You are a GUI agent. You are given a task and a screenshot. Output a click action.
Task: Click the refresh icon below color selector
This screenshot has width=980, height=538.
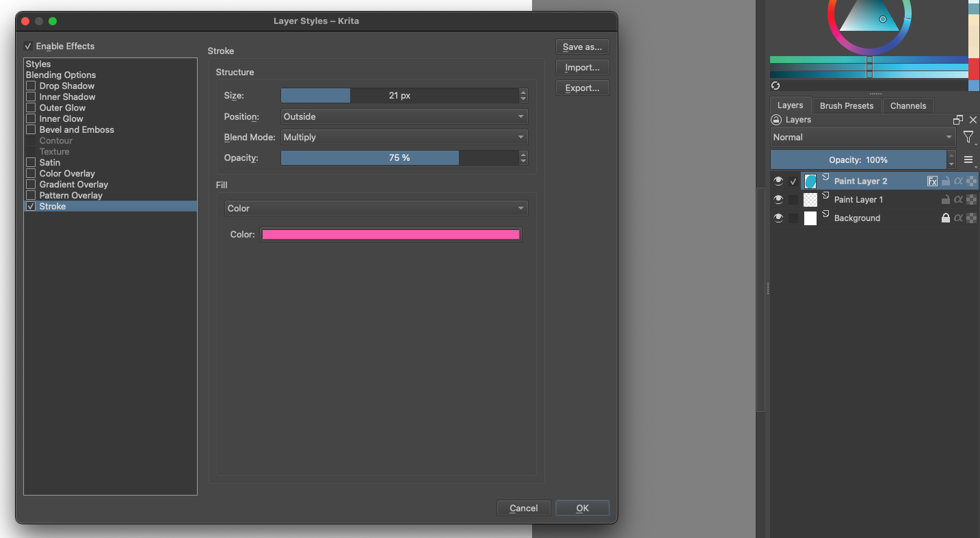tap(776, 86)
